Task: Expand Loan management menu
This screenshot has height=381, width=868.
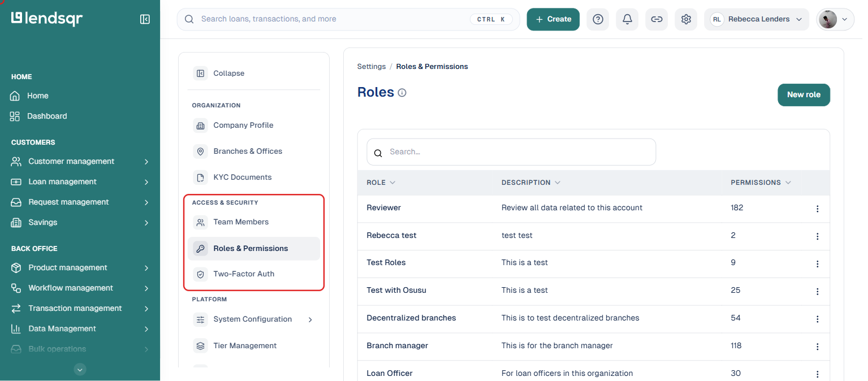Action: (x=146, y=182)
